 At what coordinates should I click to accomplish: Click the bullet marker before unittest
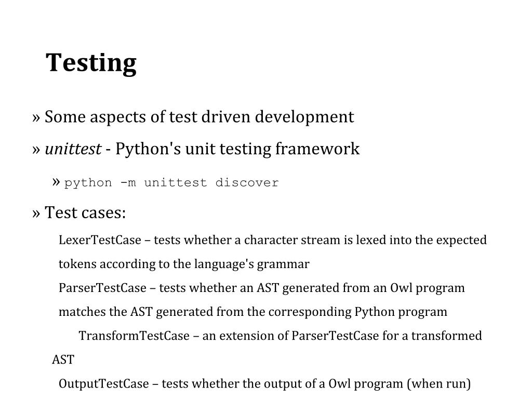[36, 150]
